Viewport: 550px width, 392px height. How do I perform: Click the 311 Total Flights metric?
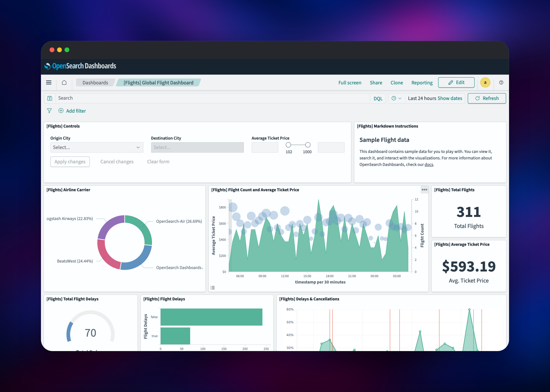coord(469,212)
